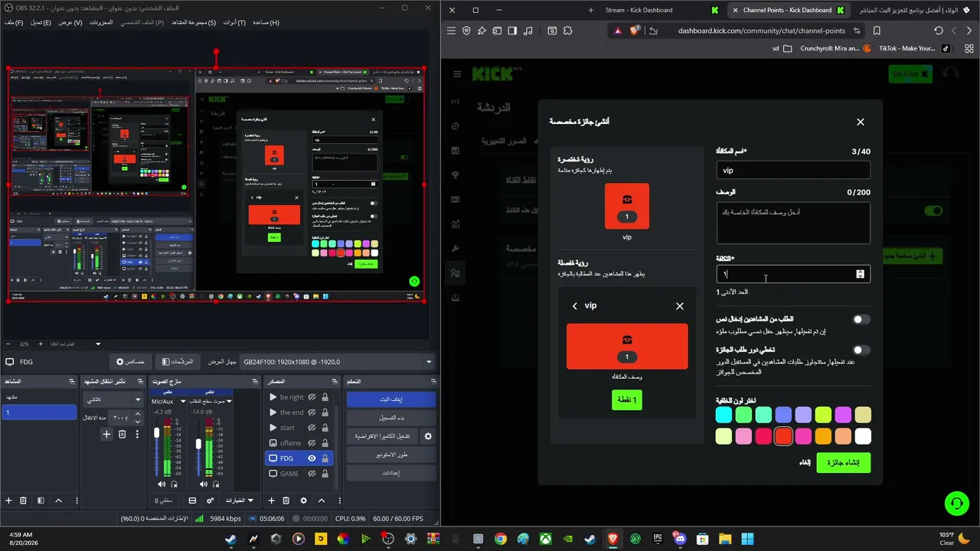The image size is (980, 551).
Task: Stop streaming with blue control button
Action: point(391,399)
